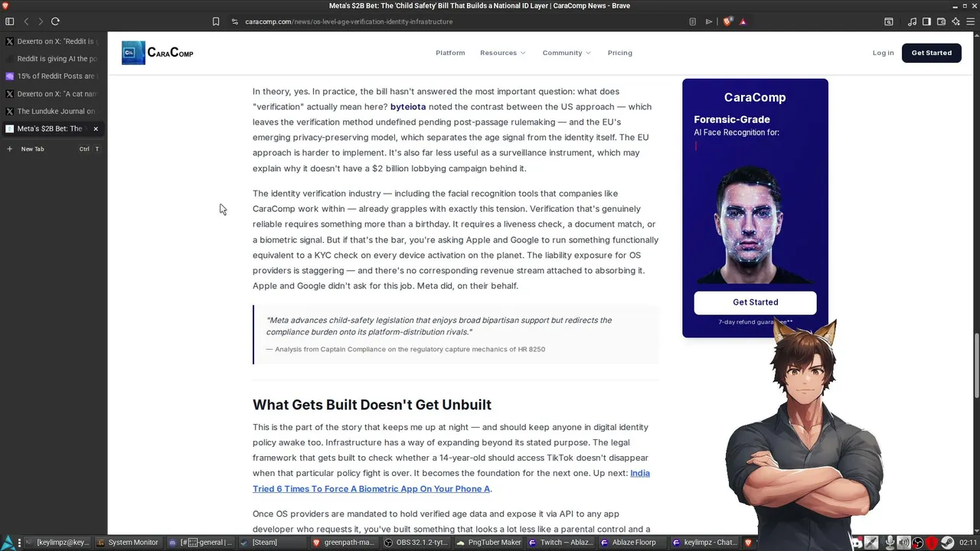Switch to Ablaze Floorp taskbar window

click(631, 543)
